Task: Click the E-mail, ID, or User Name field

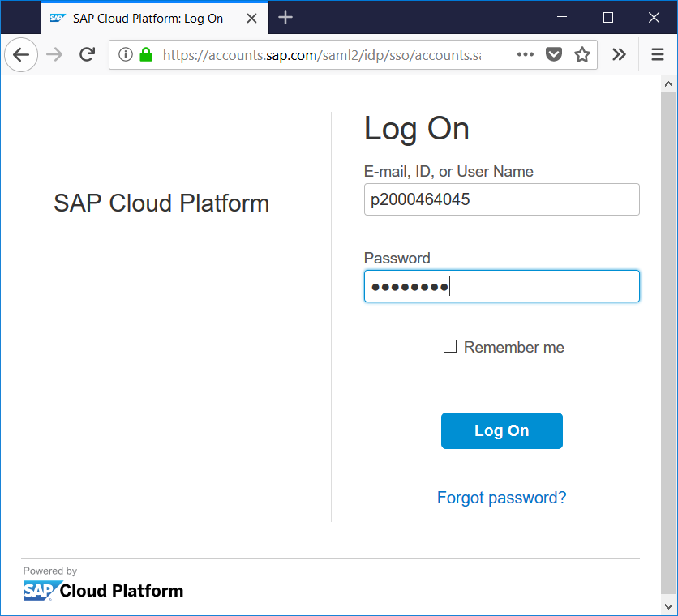Action: pyautogui.click(x=501, y=199)
